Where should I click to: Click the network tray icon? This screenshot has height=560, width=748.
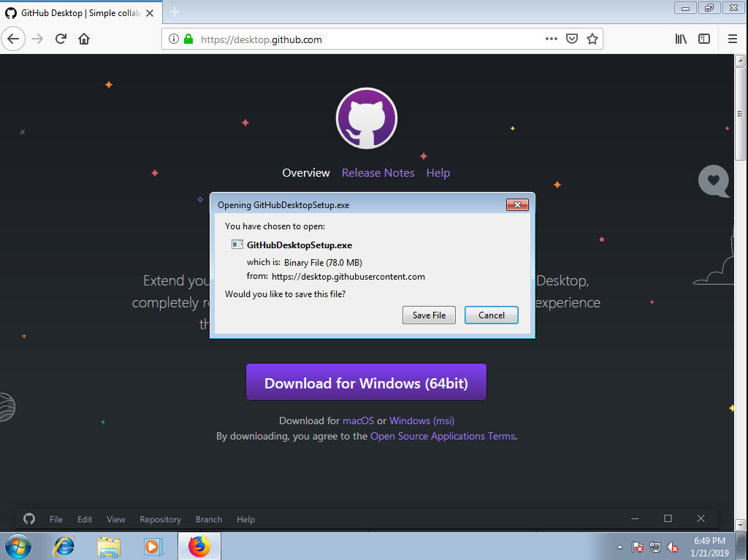655,547
